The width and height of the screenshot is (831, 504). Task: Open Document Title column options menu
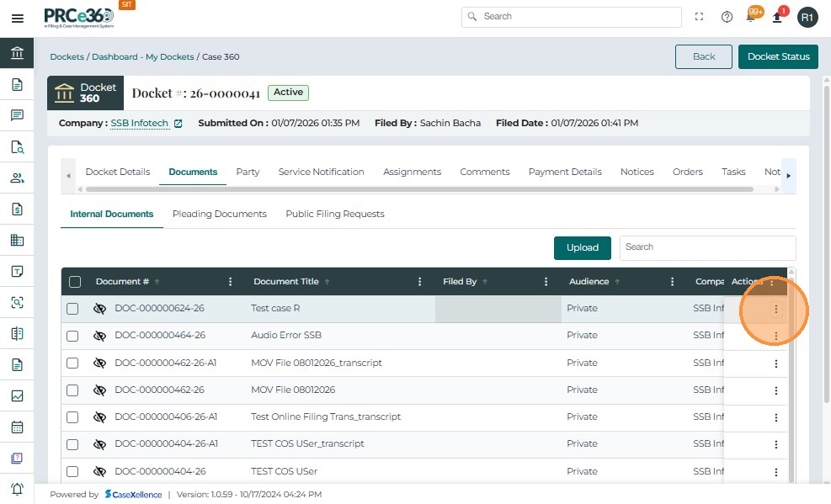coord(419,282)
